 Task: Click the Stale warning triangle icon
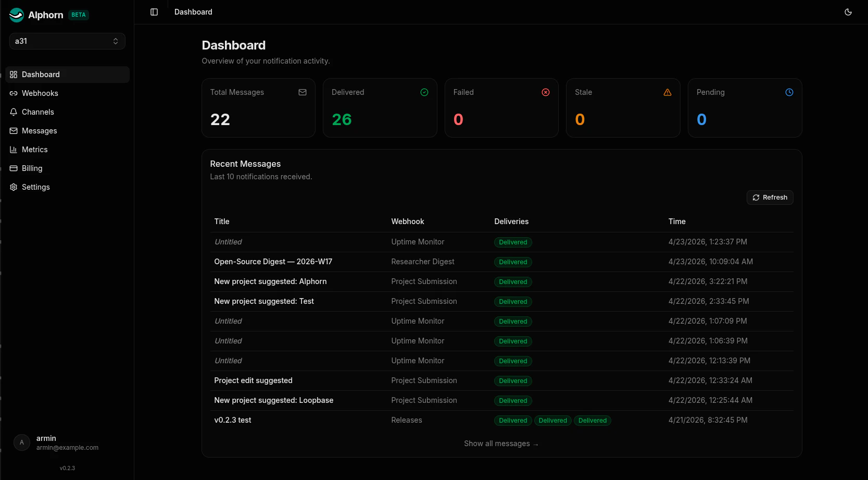coord(668,92)
